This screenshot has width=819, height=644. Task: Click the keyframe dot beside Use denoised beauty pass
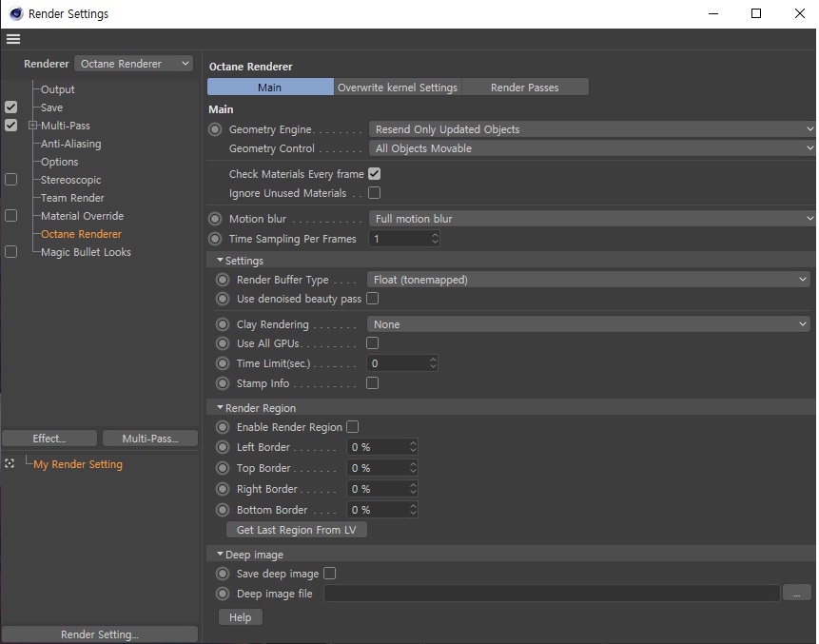coord(223,299)
